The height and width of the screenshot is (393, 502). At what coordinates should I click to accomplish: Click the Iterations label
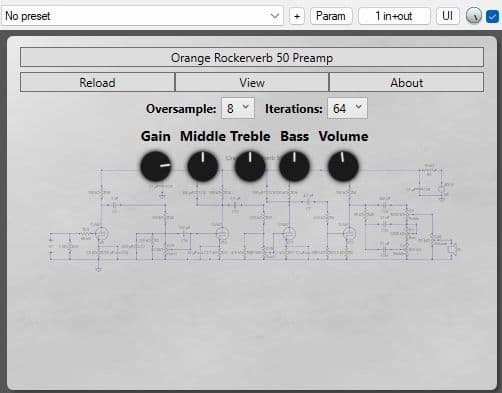pyautogui.click(x=294, y=109)
